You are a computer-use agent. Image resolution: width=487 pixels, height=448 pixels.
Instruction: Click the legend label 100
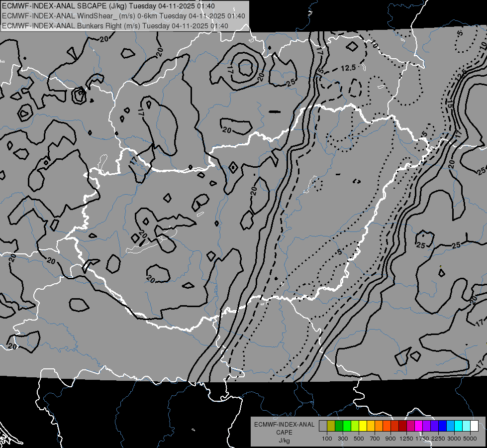point(327,439)
